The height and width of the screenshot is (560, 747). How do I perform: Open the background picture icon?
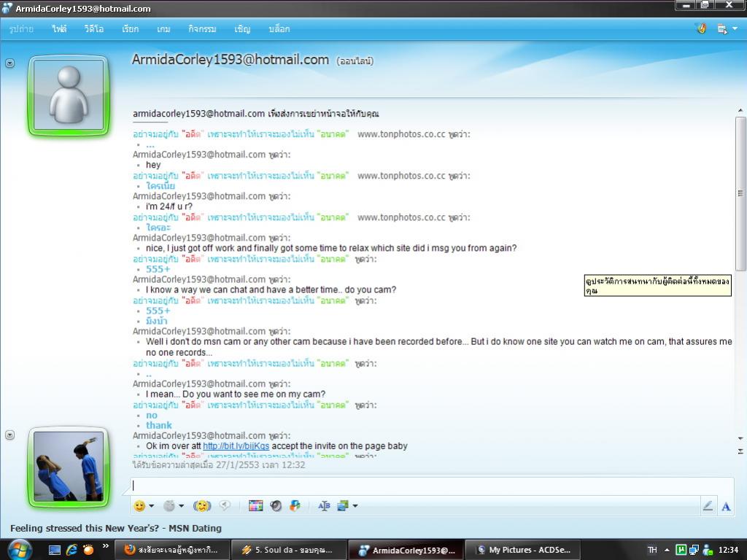point(343,506)
